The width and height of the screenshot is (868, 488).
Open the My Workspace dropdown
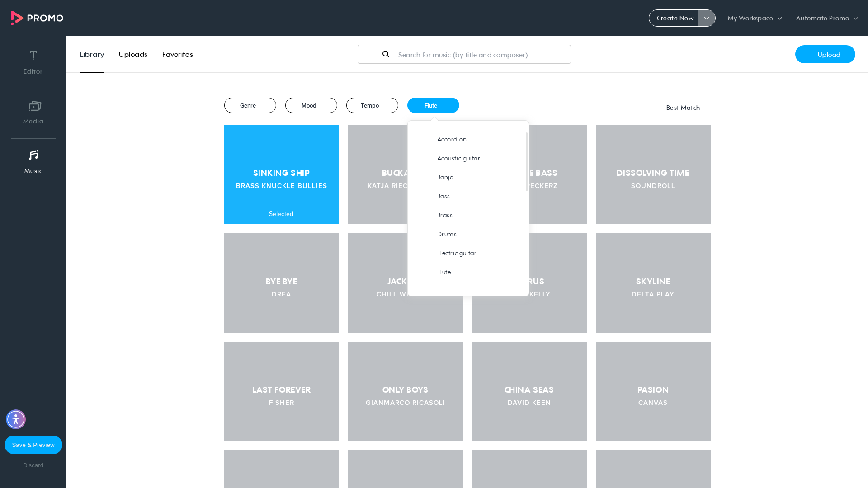(755, 18)
